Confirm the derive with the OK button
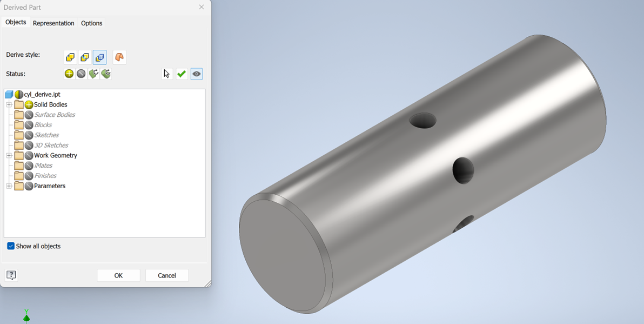The height and width of the screenshot is (324, 644). pyautogui.click(x=118, y=275)
